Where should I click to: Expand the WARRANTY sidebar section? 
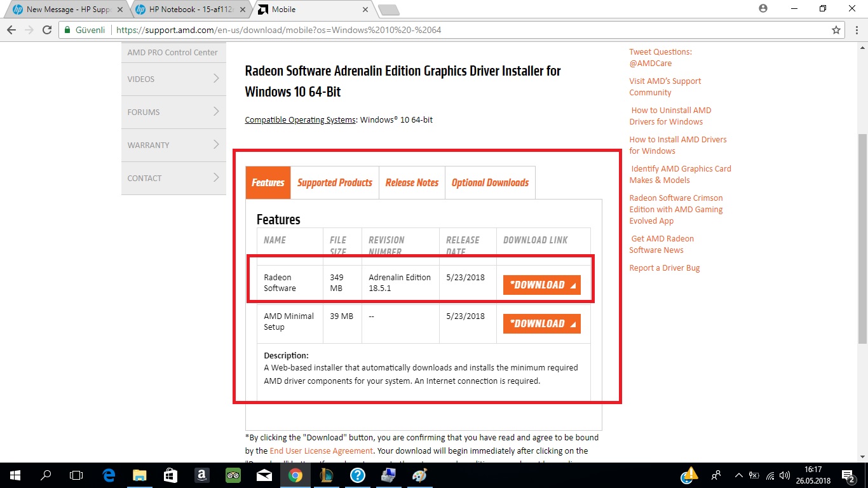pyautogui.click(x=173, y=145)
